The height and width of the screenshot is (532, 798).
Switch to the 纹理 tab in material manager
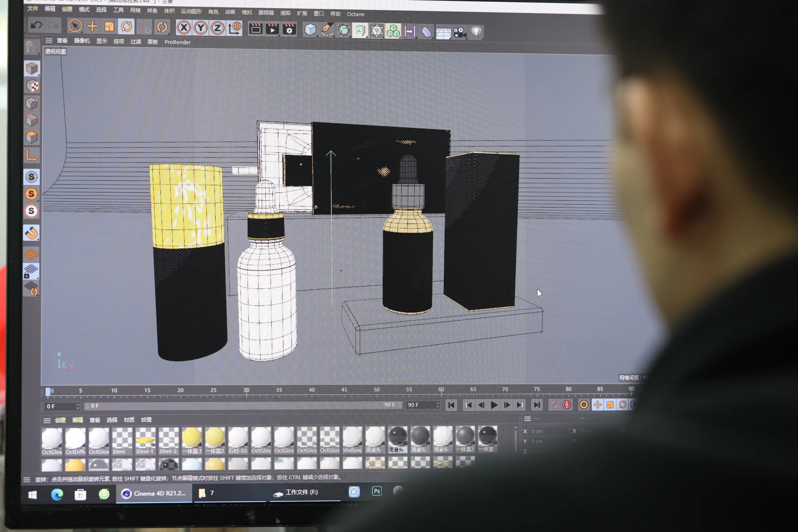tap(146, 420)
